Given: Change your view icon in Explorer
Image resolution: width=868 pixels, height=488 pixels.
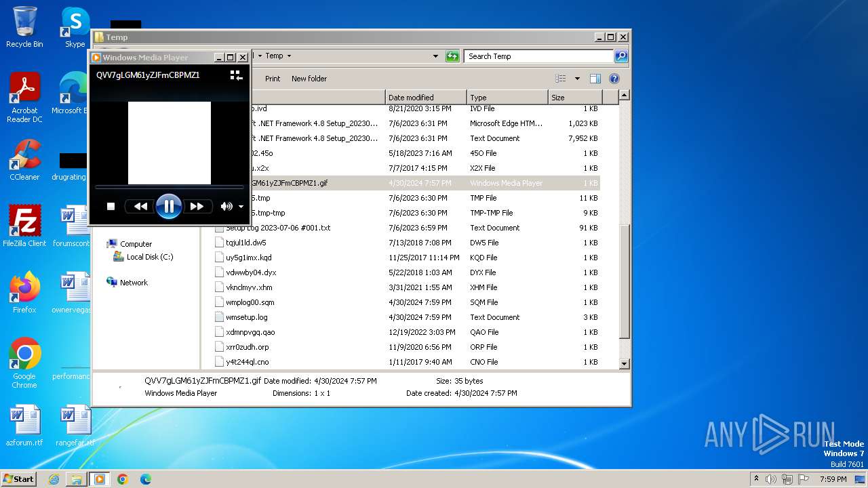Looking at the screenshot, I should point(561,79).
